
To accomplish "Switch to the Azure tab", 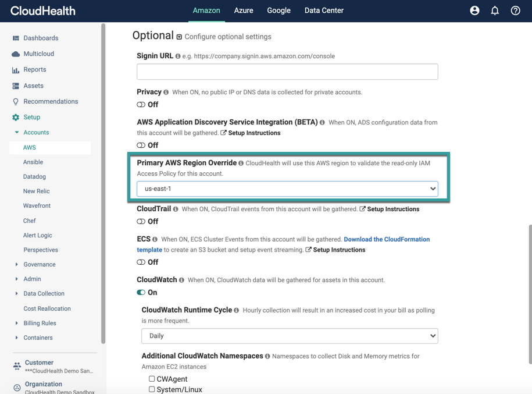I will [x=244, y=10].
